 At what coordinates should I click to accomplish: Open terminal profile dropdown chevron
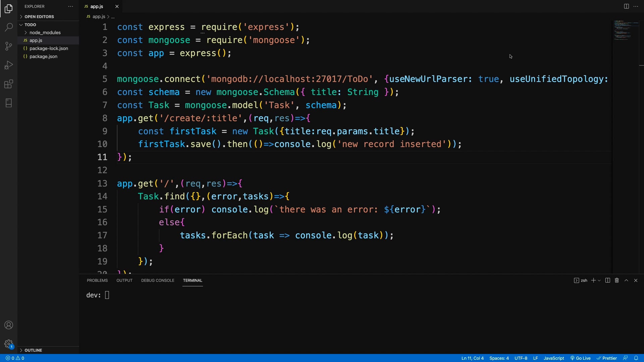(600, 280)
